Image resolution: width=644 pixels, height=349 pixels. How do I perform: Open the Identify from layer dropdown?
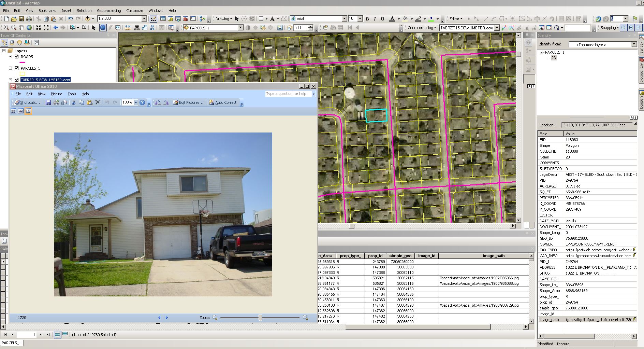tap(634, 44)
